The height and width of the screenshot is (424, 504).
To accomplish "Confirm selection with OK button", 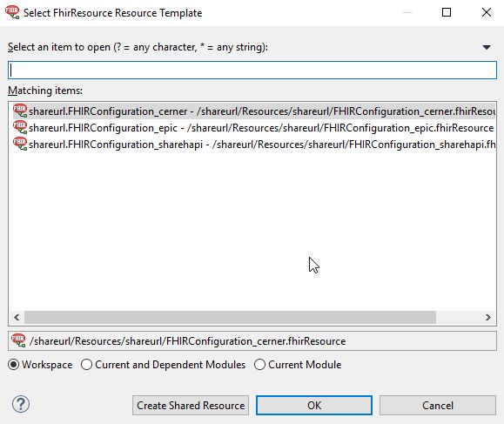I will click(314, 406).
